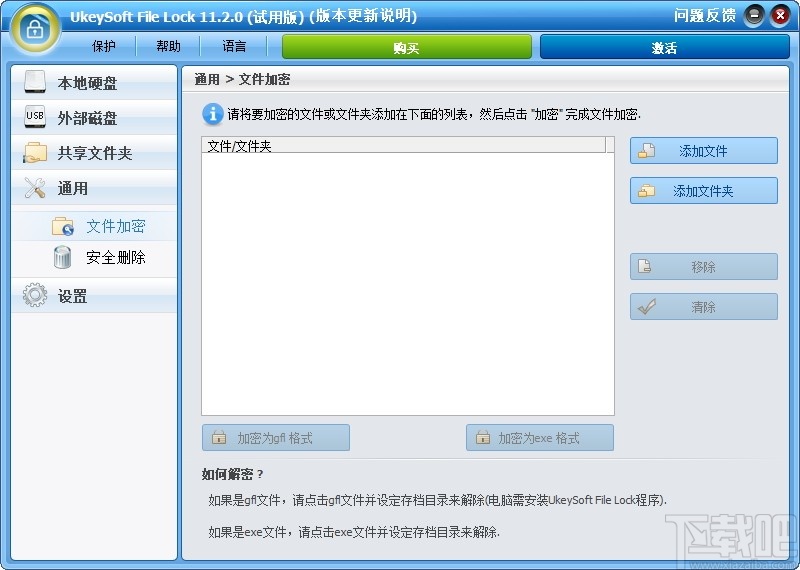The width and height of the screenshot is (800, 570).
Task: Collapse the 通用 sidebar section
Action: point(94,188)
